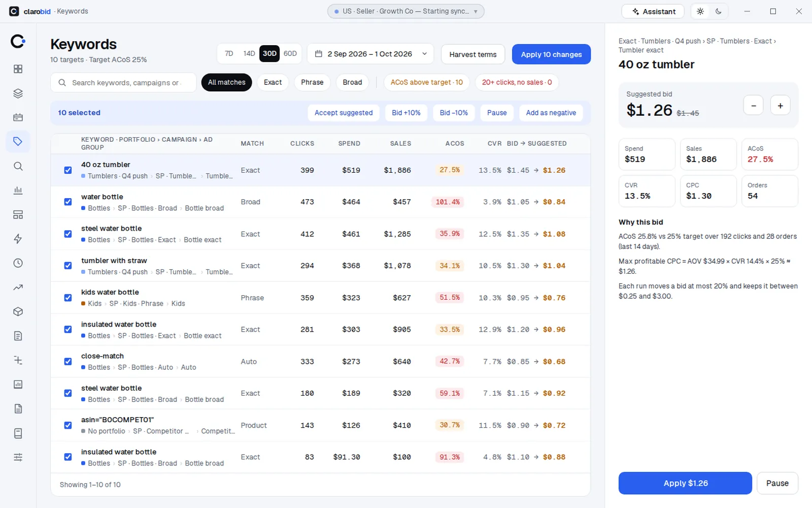Click the search magnifier in keyword search box
Viewport: 812px width, 508px height.
click(62, 82)
